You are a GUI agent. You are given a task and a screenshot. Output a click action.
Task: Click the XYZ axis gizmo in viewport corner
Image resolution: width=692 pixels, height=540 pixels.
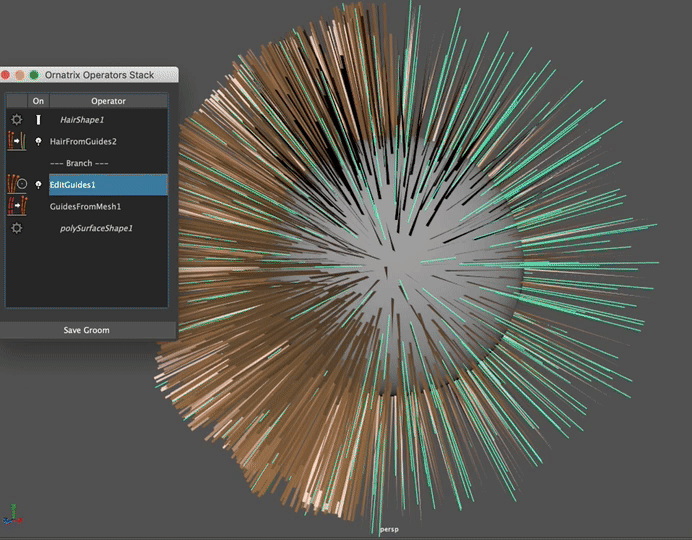click(13, 515)
